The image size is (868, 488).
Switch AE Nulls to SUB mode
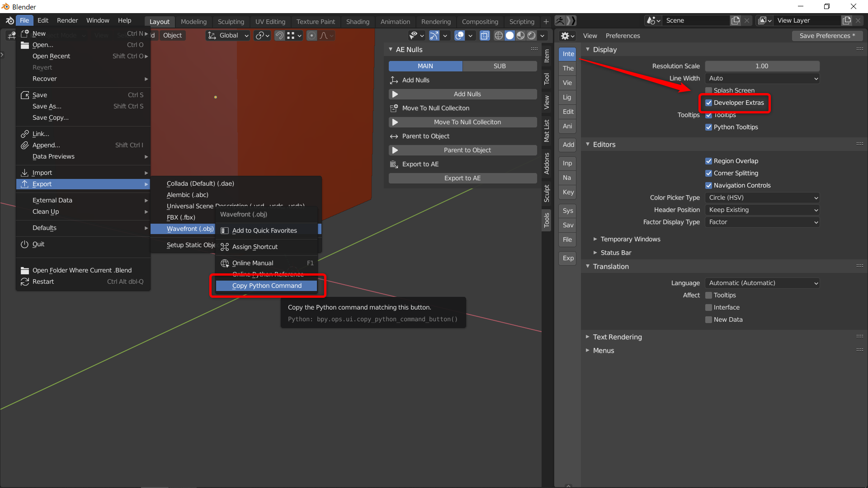[500, 66]
